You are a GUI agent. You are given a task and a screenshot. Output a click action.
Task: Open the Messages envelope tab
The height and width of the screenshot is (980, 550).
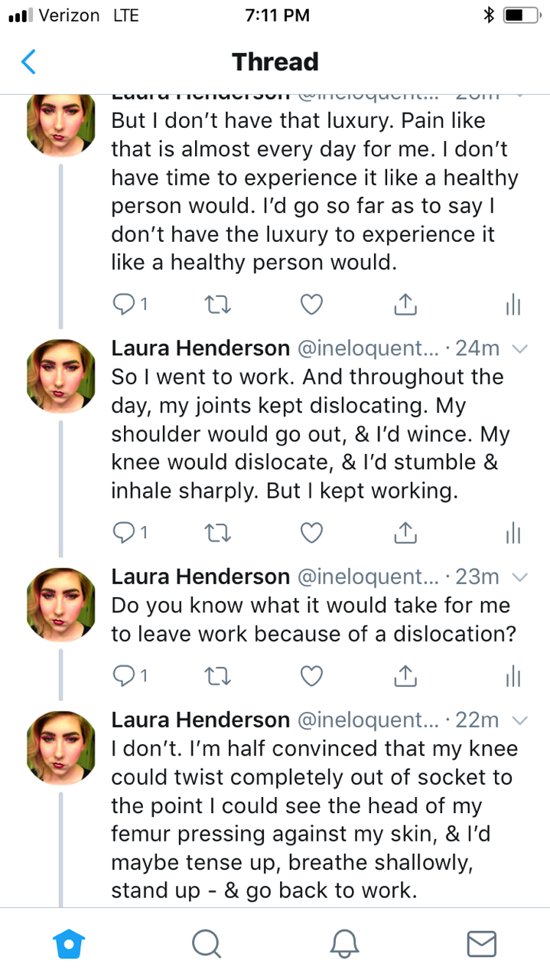tap(481, 943)
